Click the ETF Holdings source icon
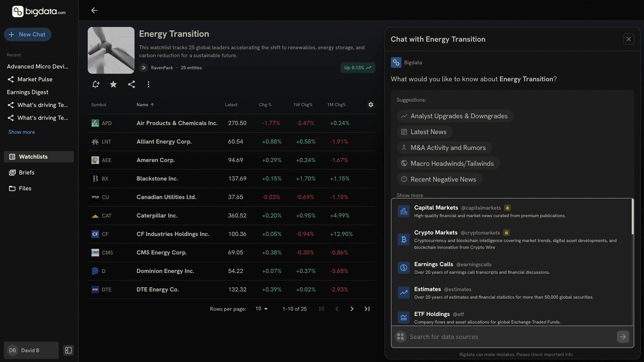This screenshot has width=644, height=362. click(404, 317)
